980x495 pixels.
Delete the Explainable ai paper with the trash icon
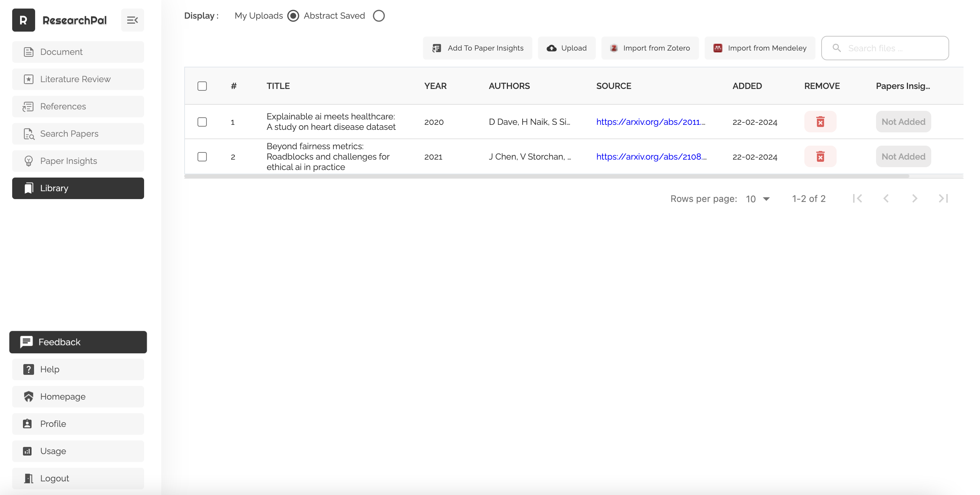coord(820,122)
